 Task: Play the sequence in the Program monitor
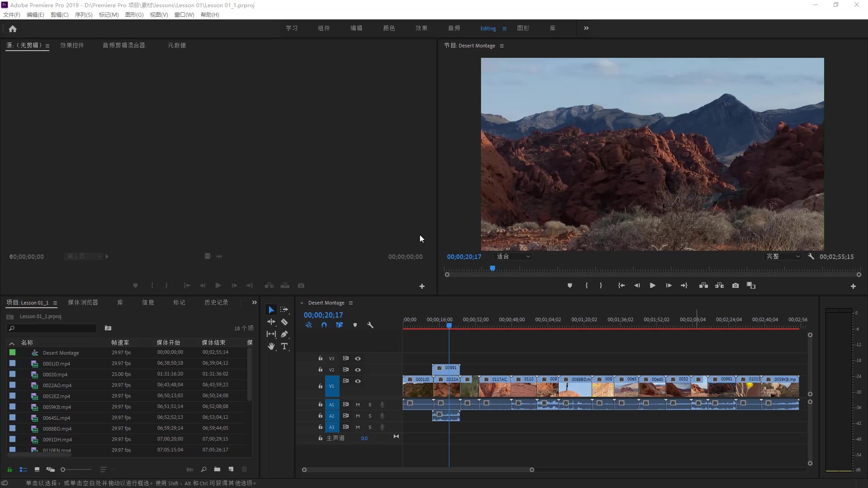click(652, 285)
